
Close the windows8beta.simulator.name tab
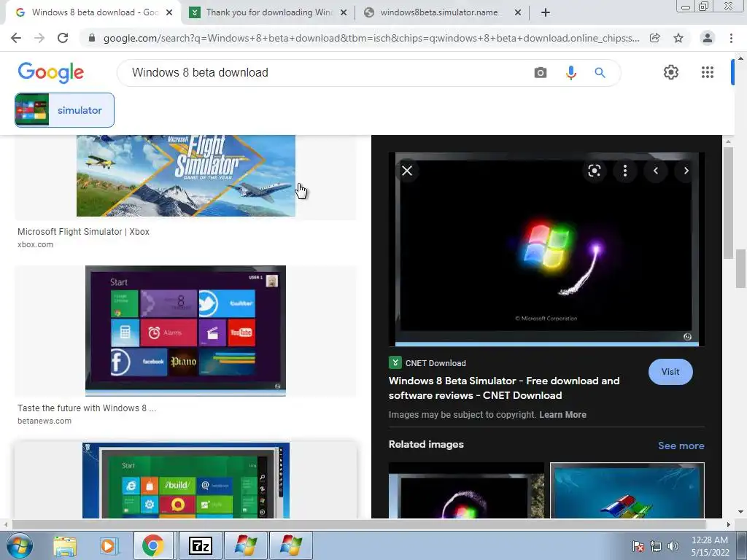pyautogui.click(x=518, y=12)
